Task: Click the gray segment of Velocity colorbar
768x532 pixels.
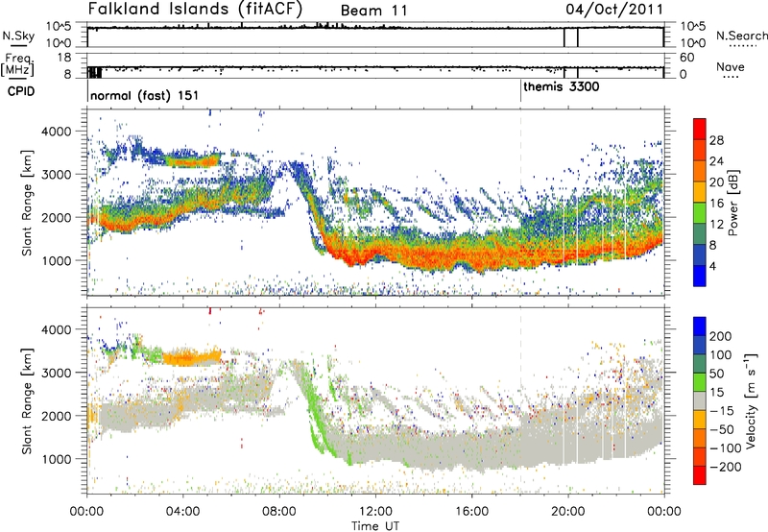Action: [x=700, y=400]
